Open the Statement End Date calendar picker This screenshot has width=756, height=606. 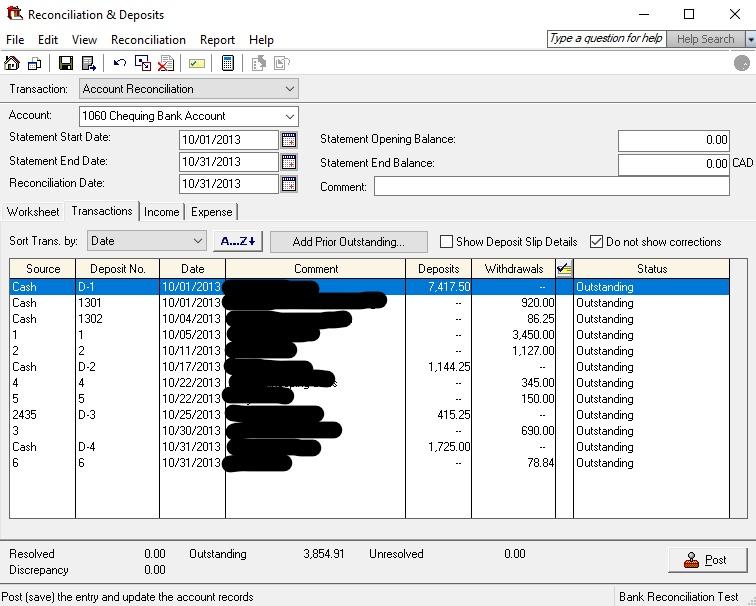[x=289, y=162]
